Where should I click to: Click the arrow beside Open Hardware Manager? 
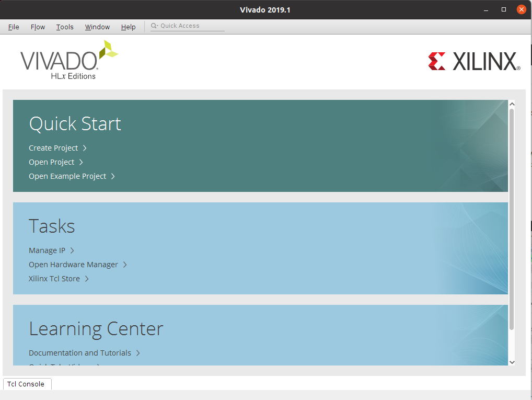(x=125, y=265)
